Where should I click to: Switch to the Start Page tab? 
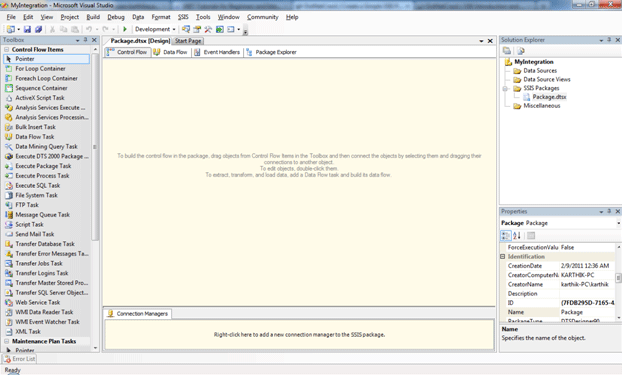[x=188, y=41]
